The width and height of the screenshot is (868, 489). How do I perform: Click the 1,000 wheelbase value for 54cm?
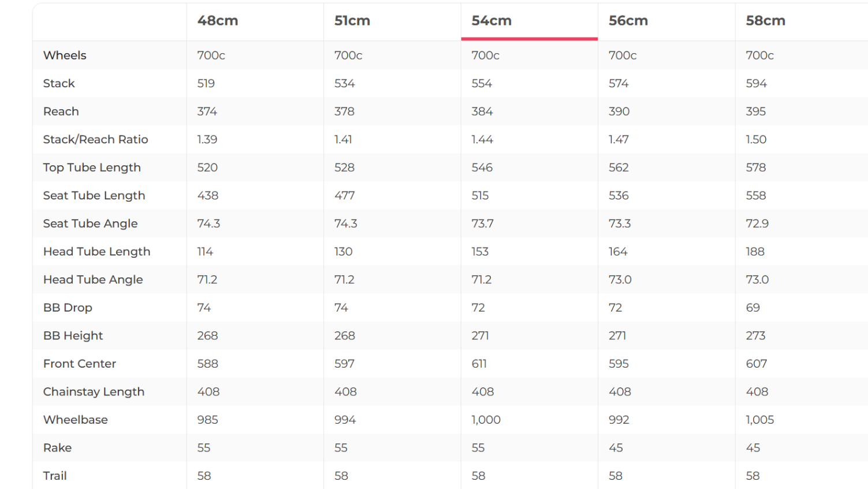point(486,420)
